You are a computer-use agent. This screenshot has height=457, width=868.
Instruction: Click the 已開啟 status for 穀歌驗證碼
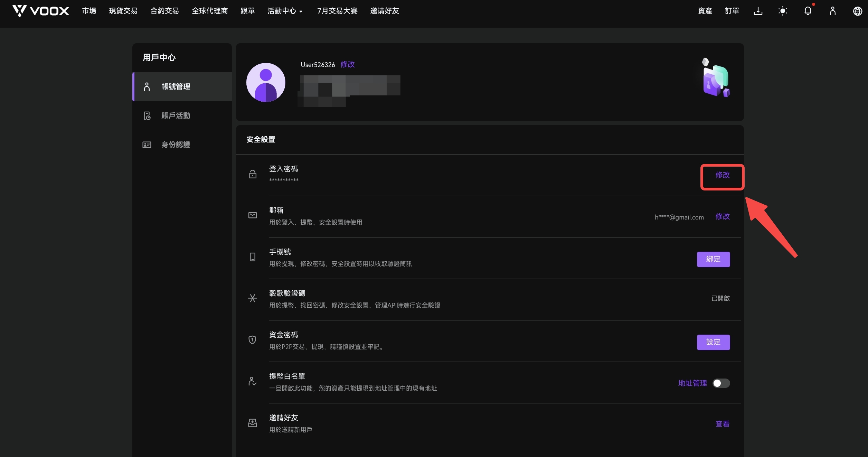(720, 298)
